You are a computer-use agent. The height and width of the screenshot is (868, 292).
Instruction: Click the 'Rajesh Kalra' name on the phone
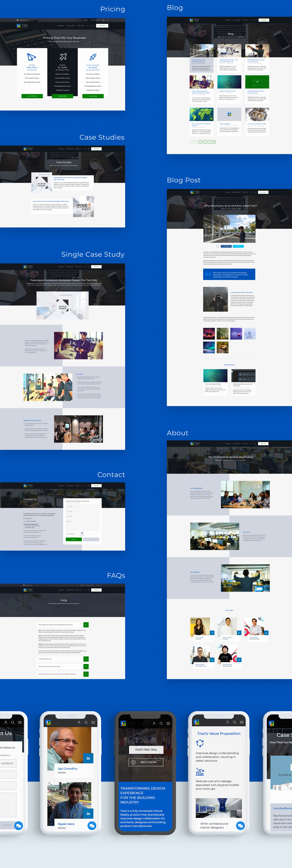point(66,824)
